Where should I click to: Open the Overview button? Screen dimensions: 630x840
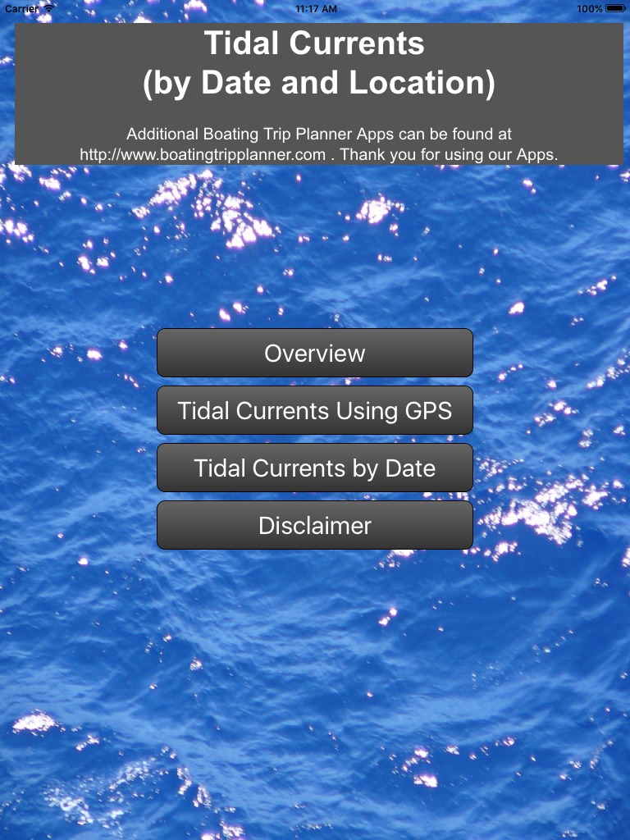(315, 353)
